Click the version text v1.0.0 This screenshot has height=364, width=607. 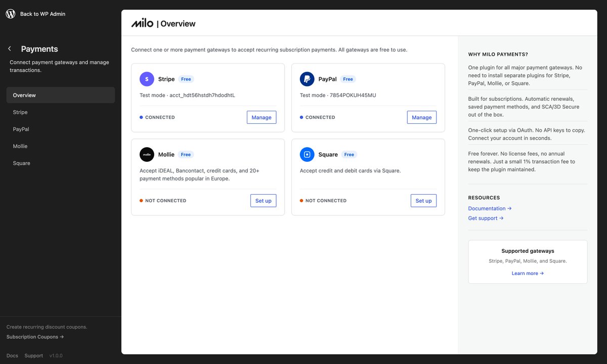tap(56, 356)
